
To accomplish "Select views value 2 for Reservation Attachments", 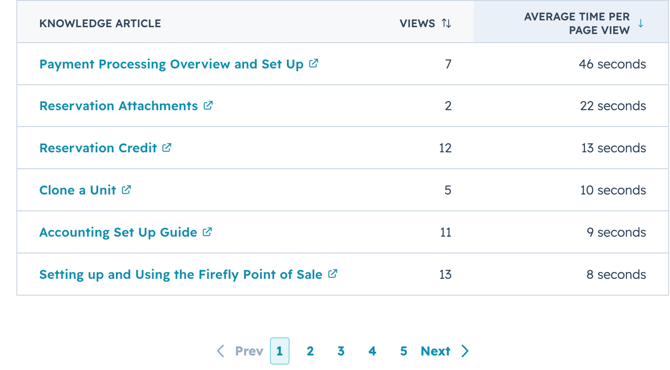I will pyautogui.click(x=448, y=106).
